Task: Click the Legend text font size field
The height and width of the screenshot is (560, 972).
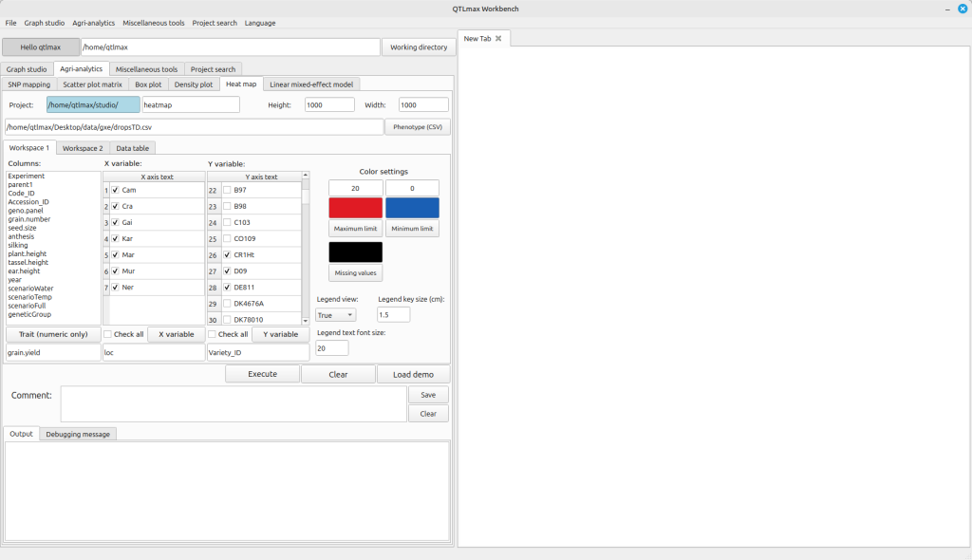Action: click(332, 348)
